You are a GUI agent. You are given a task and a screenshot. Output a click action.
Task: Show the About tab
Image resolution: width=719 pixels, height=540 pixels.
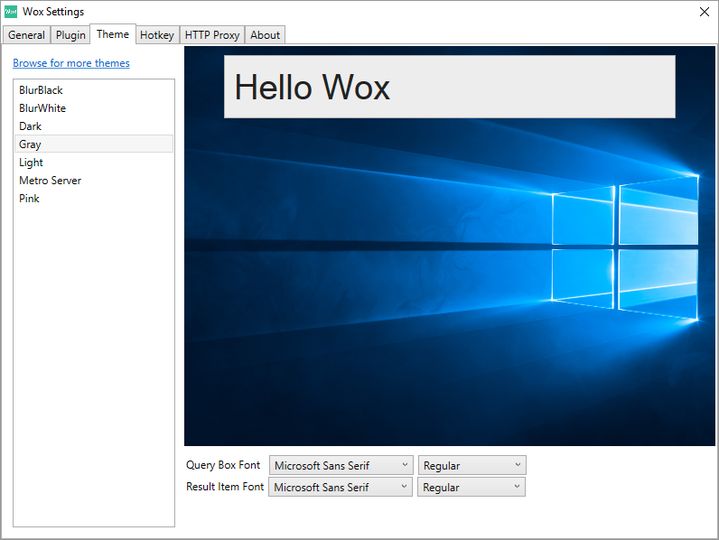[x=265, y=35]
